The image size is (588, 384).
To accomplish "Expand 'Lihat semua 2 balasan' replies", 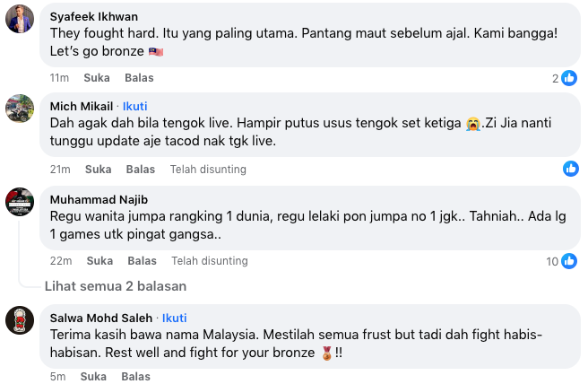I will click(116, 286).
